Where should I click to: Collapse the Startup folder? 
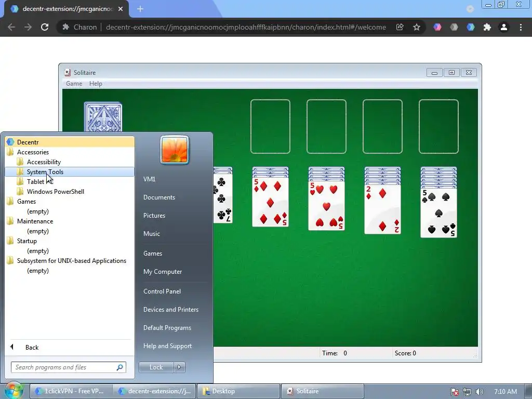click(70, 241)
